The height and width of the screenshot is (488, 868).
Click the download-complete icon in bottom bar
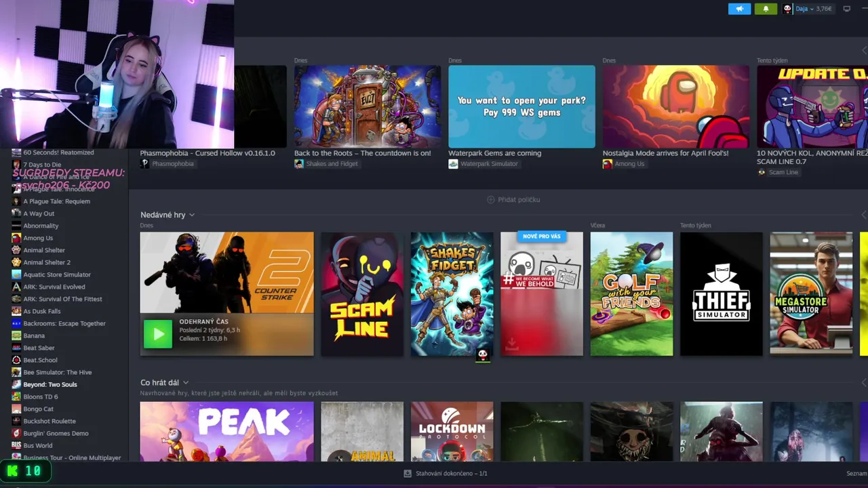pyautogui.click(x=408, y=474)
